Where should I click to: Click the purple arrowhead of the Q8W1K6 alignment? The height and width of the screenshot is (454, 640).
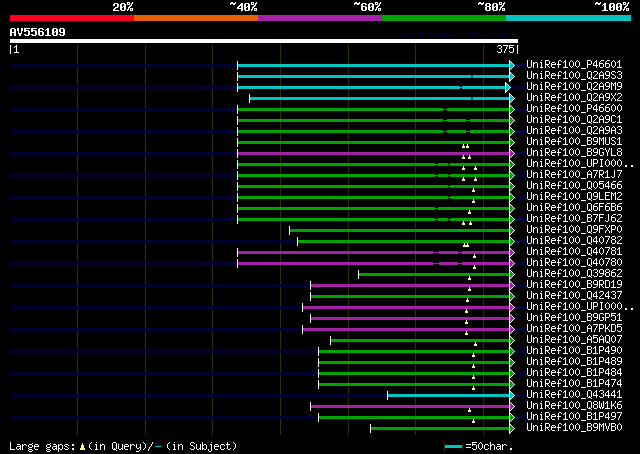tap(512, 406)
